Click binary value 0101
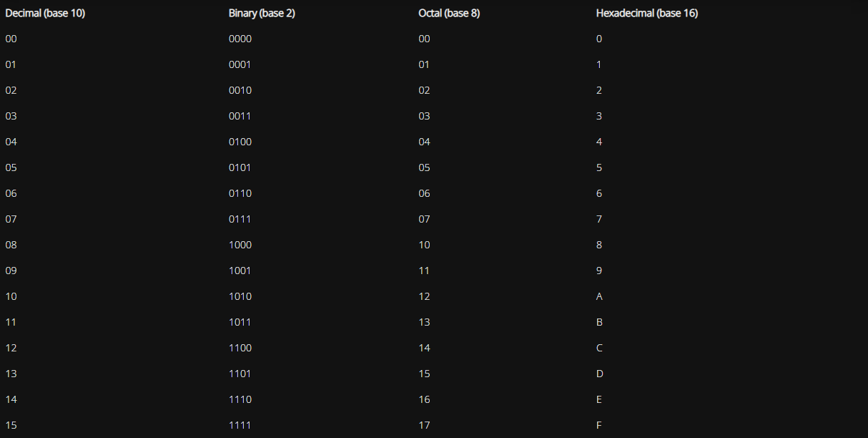 tap(240, 167)
